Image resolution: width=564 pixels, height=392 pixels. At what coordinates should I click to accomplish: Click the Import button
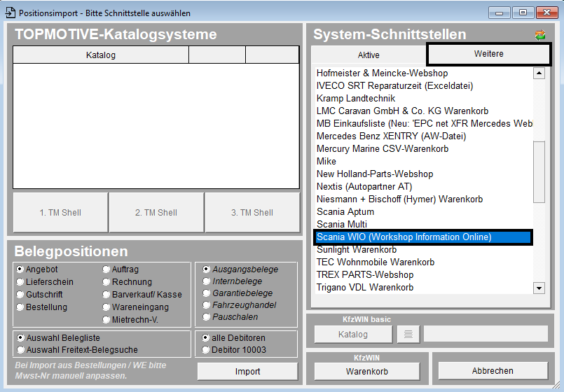tap(247, 371)
